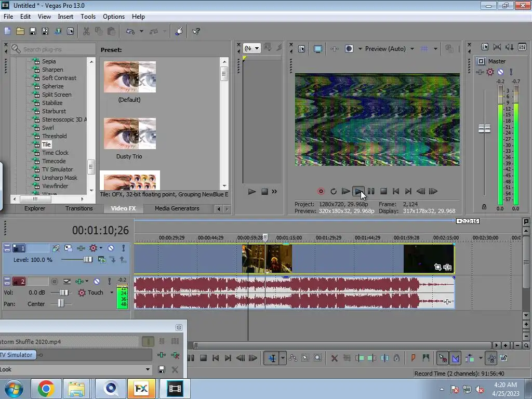The height and width of the screenshot is (399, 532).
Task: Go to end in the preview transport
Action: click(x=408, y=191)
